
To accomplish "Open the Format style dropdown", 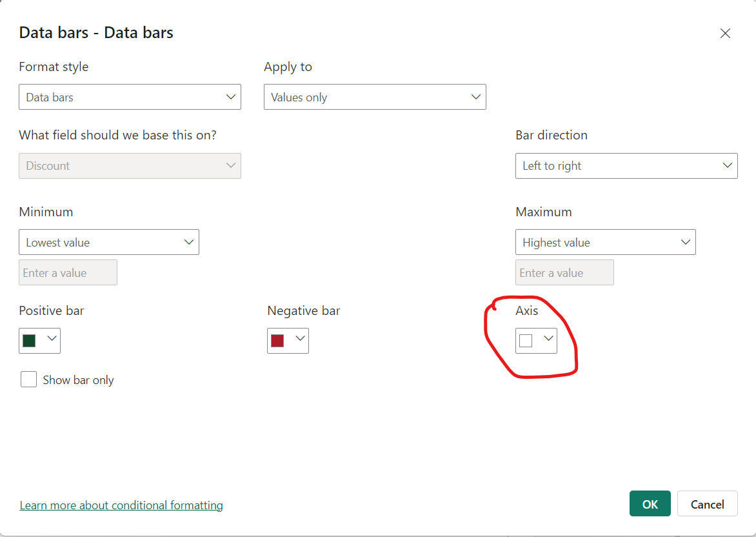I will (x=130, y=97).
